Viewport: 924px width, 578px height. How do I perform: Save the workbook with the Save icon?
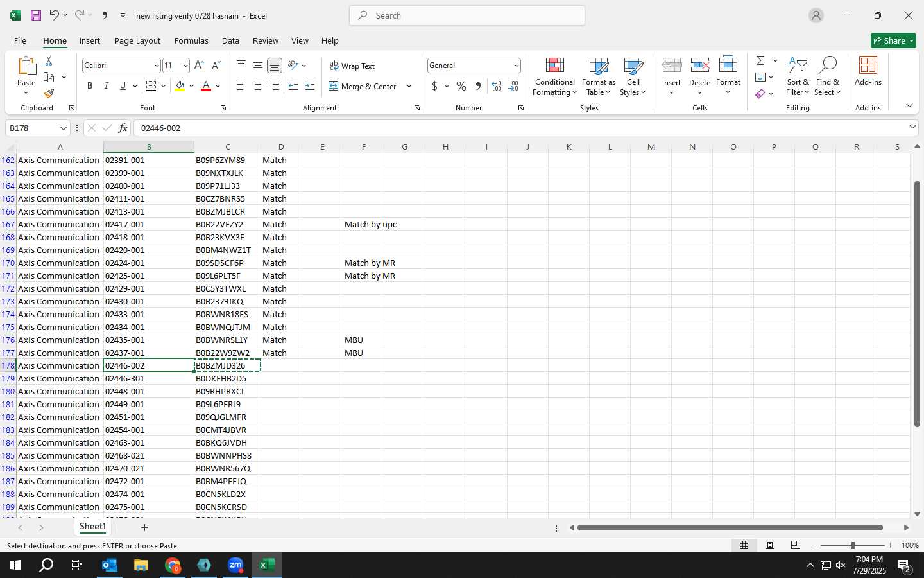point(36,15)
